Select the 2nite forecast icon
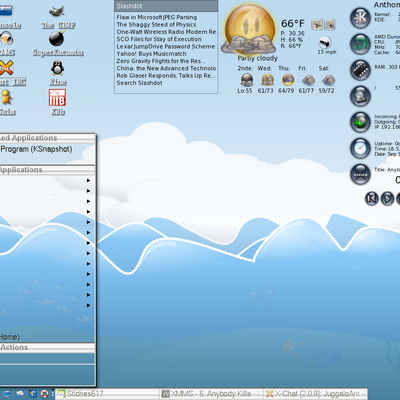Image resolution: width=400 pixels, height=400 pixels. point(247,80)
